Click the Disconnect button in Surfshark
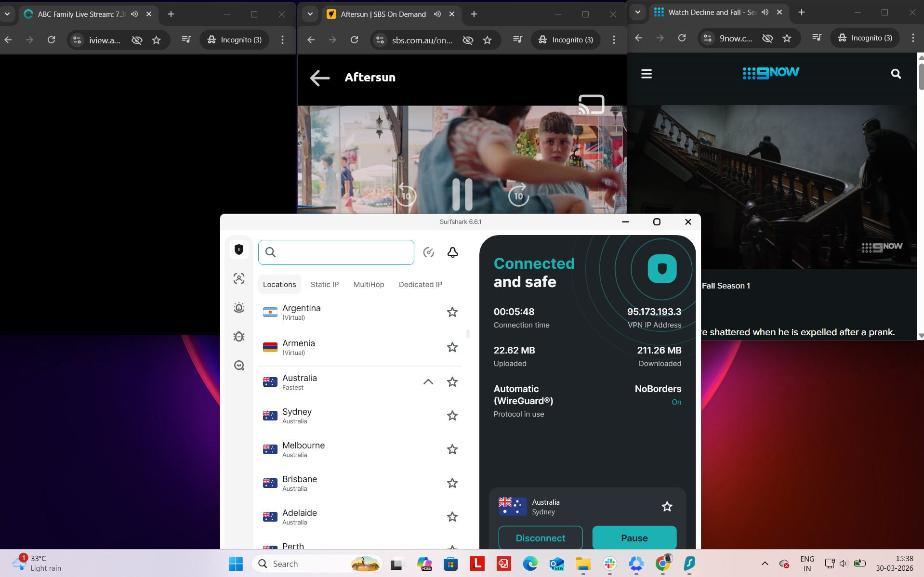 pos(540,538)
